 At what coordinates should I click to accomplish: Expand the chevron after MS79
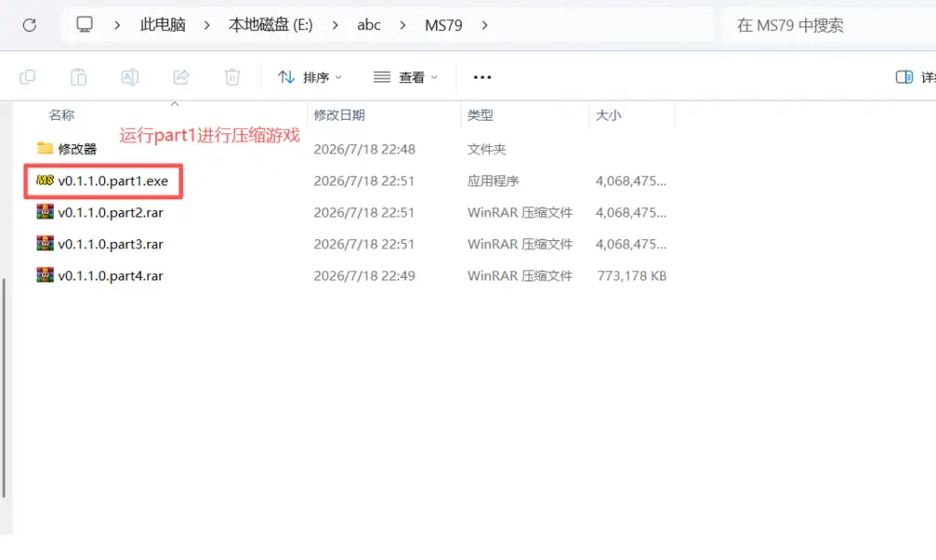pos(484,25)
